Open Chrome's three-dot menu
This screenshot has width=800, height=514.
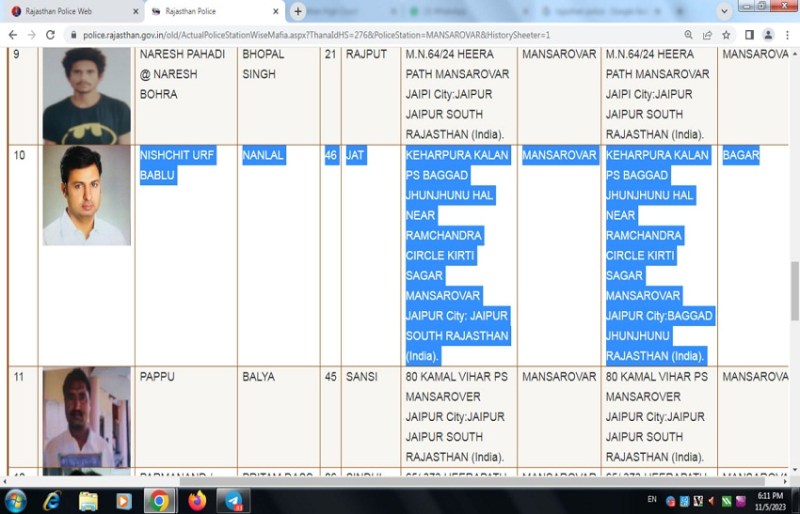(787, 34)
